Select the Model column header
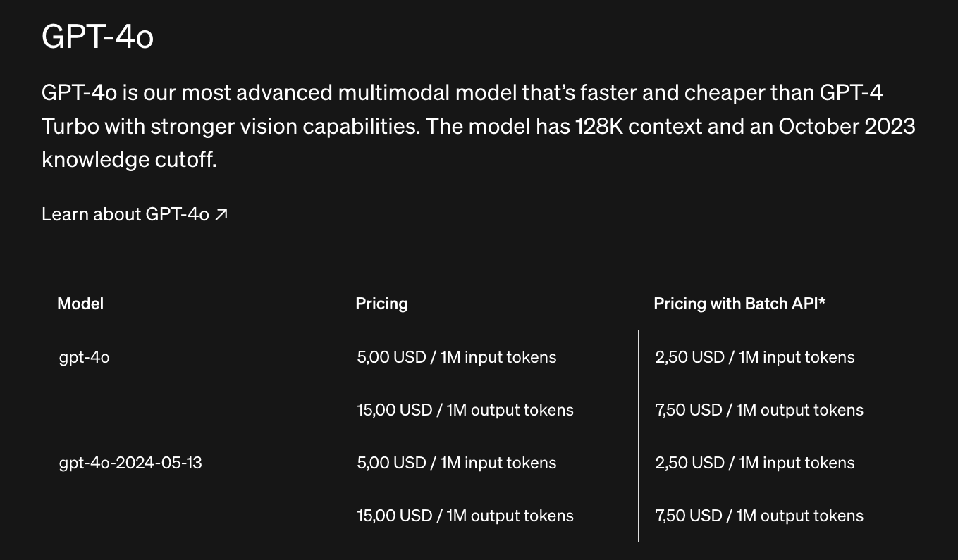The image size is (958, 560). click(80, 304)
